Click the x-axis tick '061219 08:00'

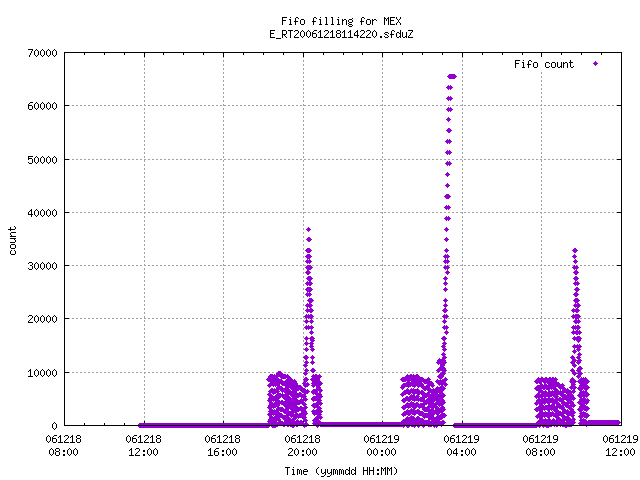point(540,446)
